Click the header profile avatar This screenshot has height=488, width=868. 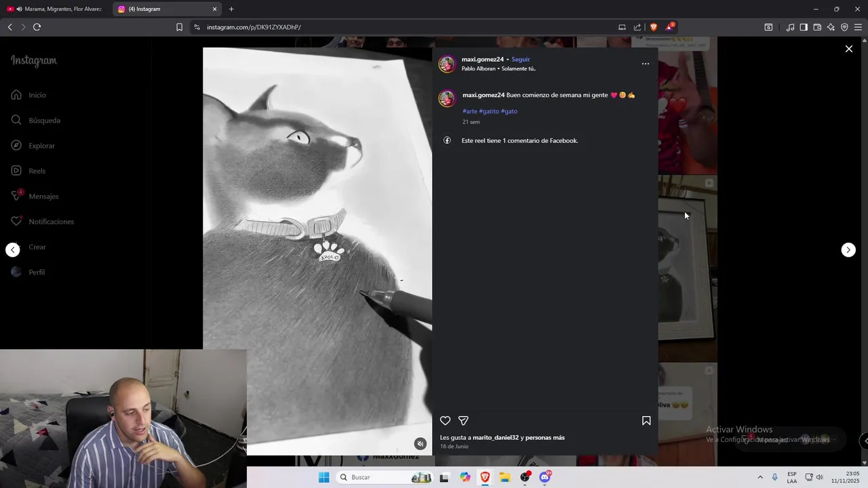point(447,64)
